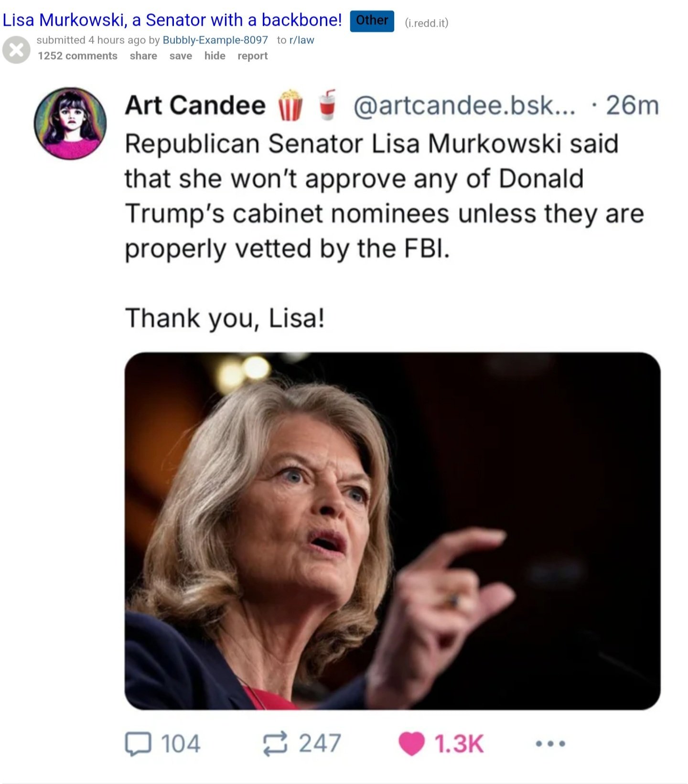The height and width of the screenshot is (784, 688).
Task: Click the reply speech bubble icon
Action: coord(138,743)
